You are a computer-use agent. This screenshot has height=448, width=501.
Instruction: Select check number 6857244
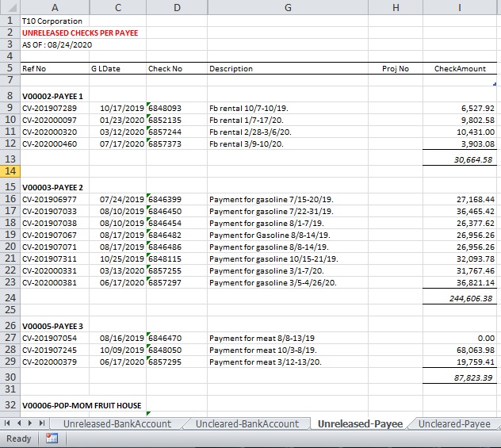click(177, 132)
